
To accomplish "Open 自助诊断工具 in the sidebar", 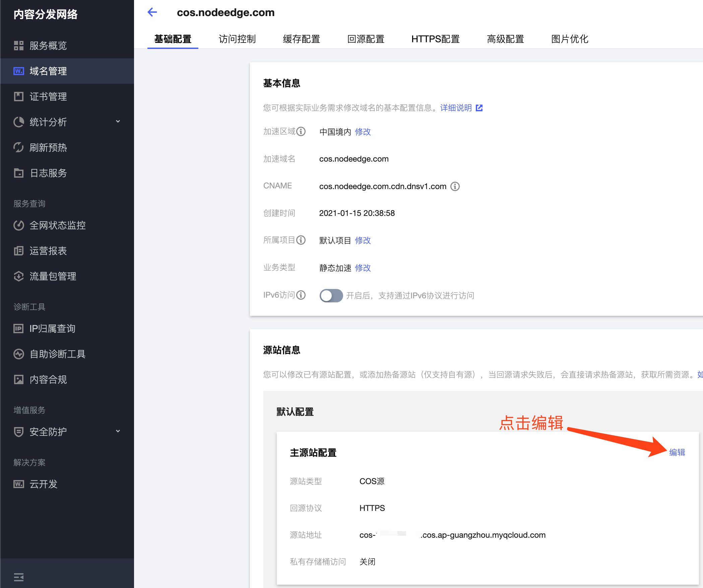I will coord(58,354).
